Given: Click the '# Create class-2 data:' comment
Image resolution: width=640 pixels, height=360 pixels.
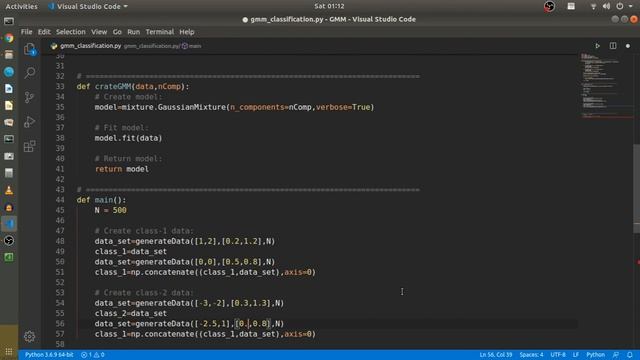Looking at the screenshot, I should click(x=144, y=293).
